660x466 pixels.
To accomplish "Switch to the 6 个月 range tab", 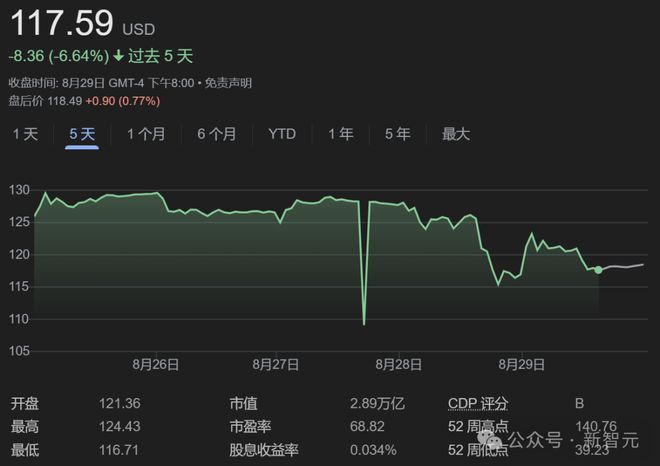I will click(217, 134).
